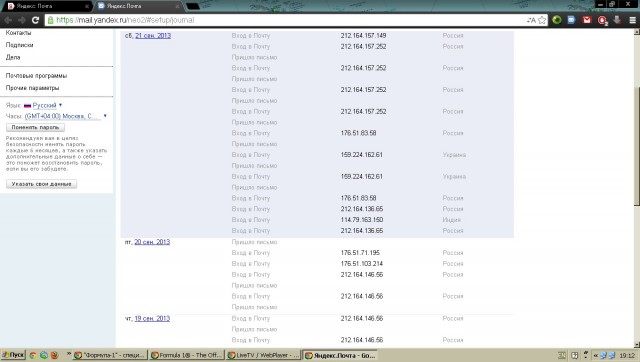This screenshot has height=362, width=640.
Task: Open the 21 сен. 2013 date link
Action: [x=153, y=36]
